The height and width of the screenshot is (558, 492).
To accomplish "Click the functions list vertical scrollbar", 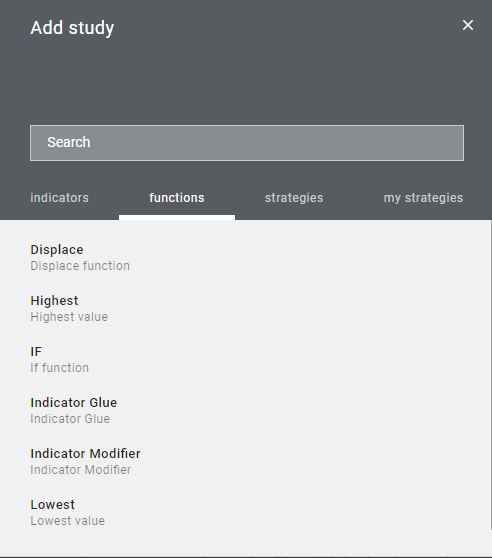I will (491, 374).
